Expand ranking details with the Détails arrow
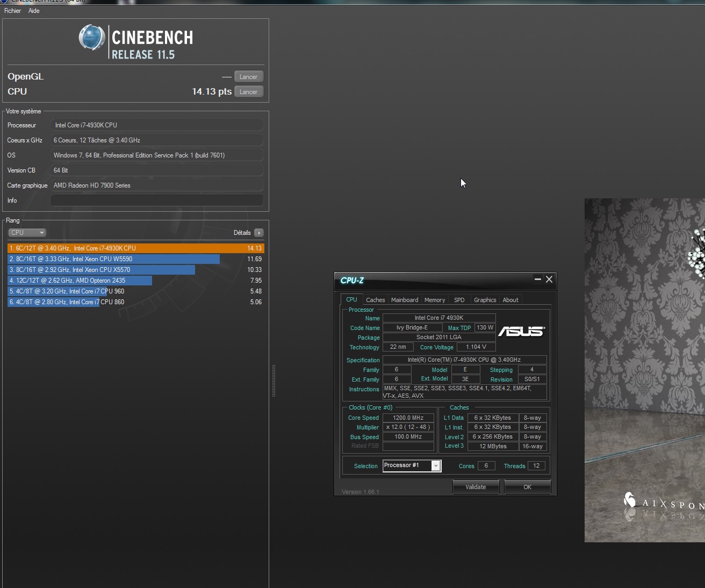Viewport: 705px width, 588px height. (259, 233)
